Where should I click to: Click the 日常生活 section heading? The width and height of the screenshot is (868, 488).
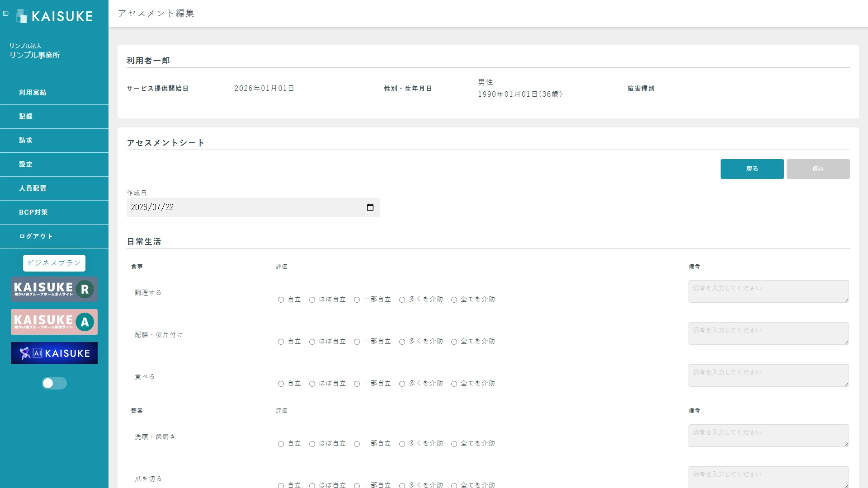144,242
